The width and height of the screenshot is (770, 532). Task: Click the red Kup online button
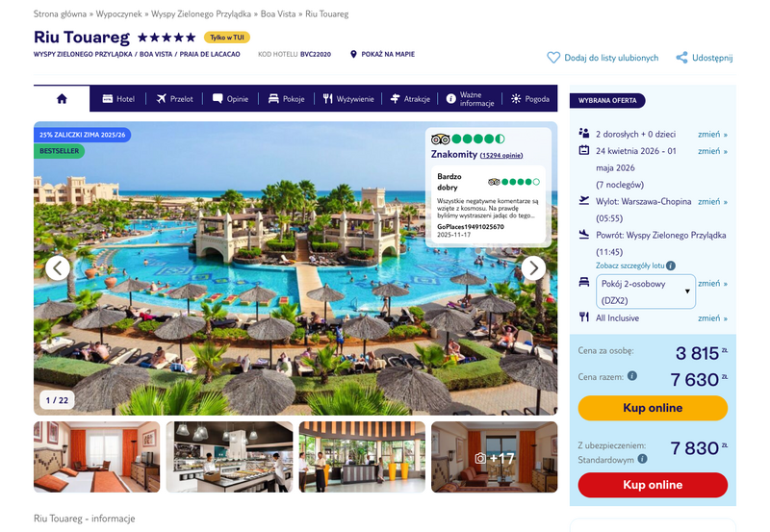point(653,485)
